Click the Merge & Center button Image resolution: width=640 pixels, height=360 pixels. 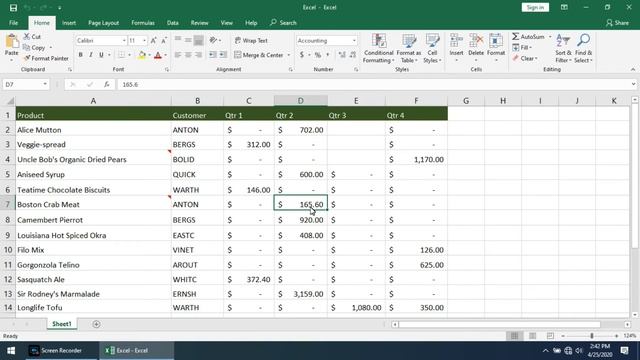[259, 55]
